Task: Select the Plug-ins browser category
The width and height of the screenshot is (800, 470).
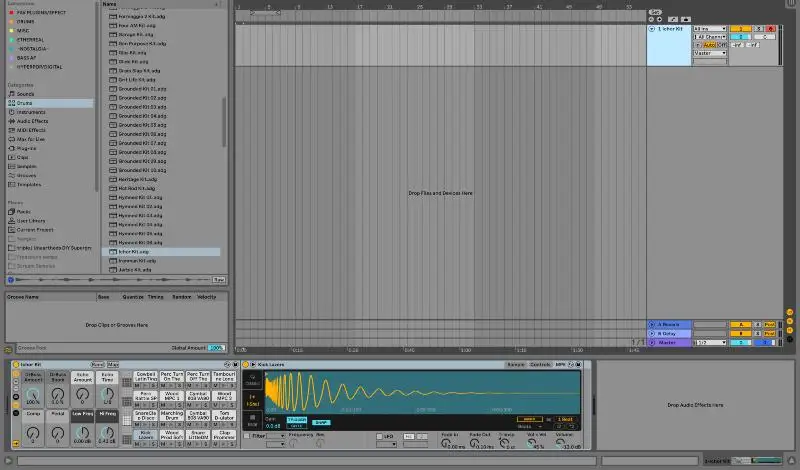Action: coord(26,148)
